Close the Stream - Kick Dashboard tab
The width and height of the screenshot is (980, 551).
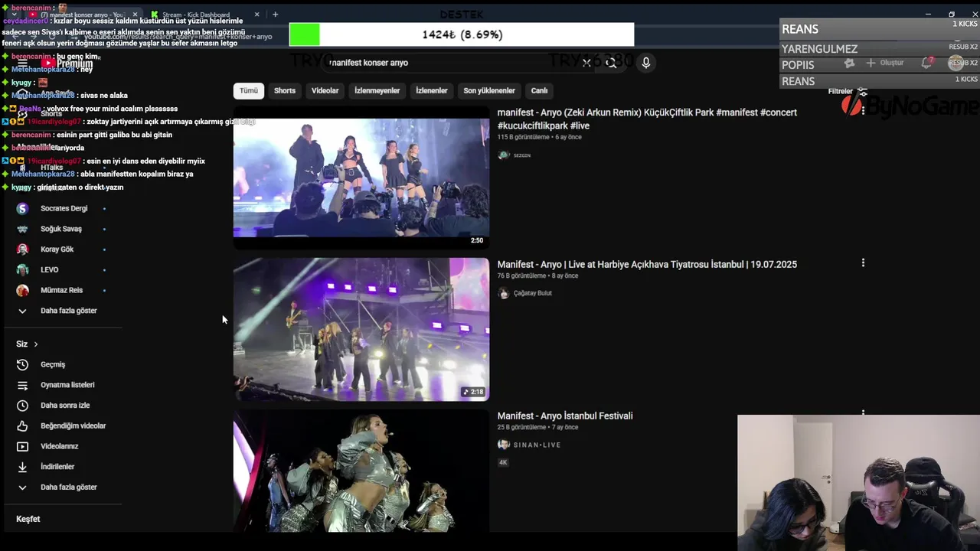tap(256, 15)
